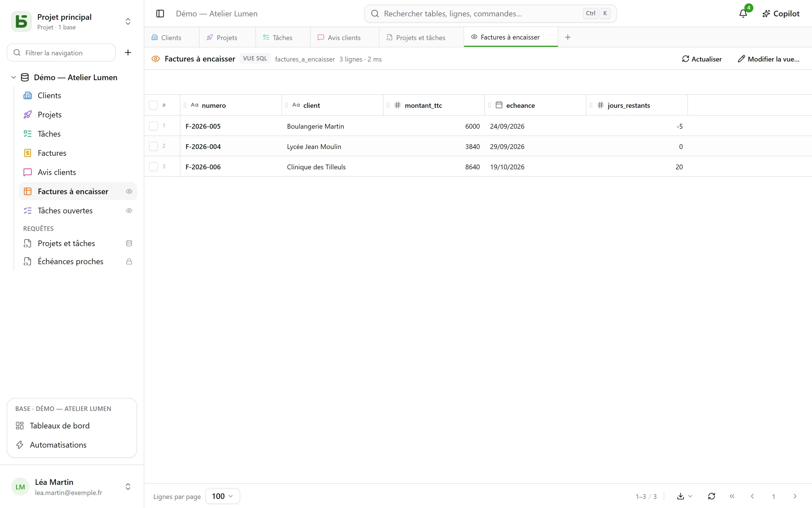The width and height of the screenshot is (812, 508).
Task: Open the Projet principal switcher chevrons
Action: [x=128, y=21]
